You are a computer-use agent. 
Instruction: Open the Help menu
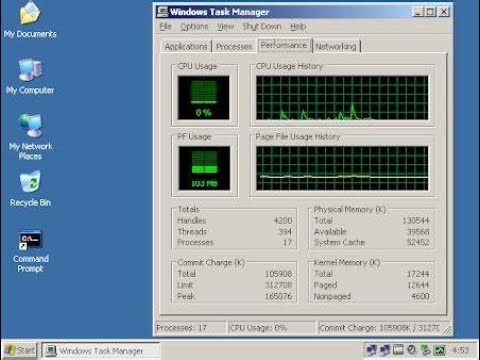tap(298, 26)
